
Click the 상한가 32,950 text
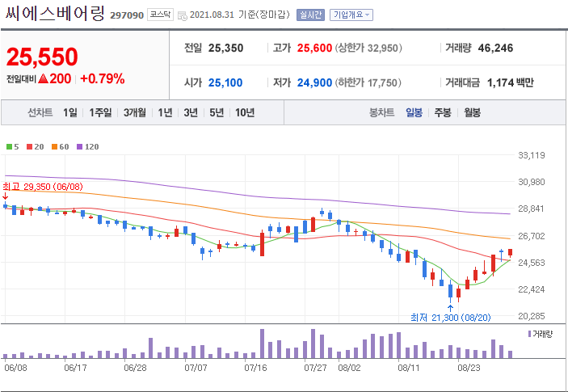(368, 48)
